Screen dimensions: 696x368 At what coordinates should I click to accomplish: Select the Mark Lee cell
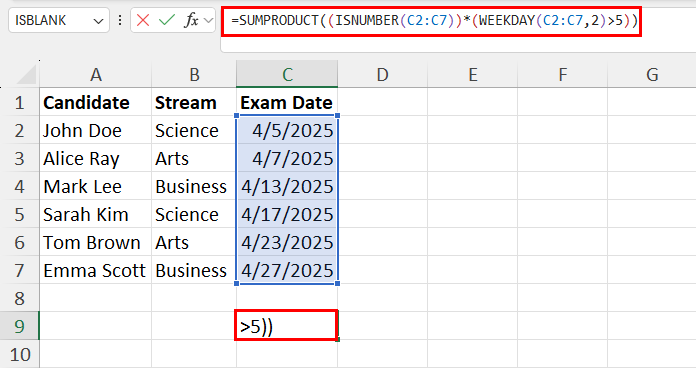point(95,186)
